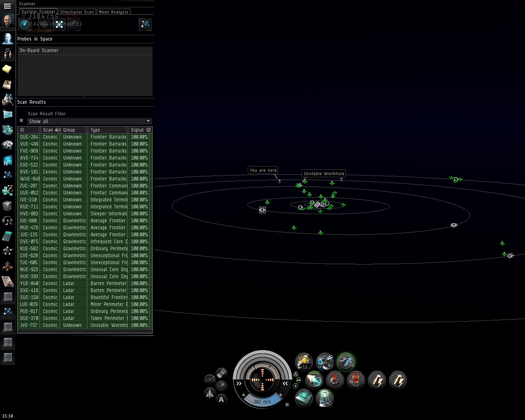Screen dimensions: 525x420
Task: Click the snowflake-like probe icon in the Scanner
Action: pyautogui.click(x=44, y=25)
